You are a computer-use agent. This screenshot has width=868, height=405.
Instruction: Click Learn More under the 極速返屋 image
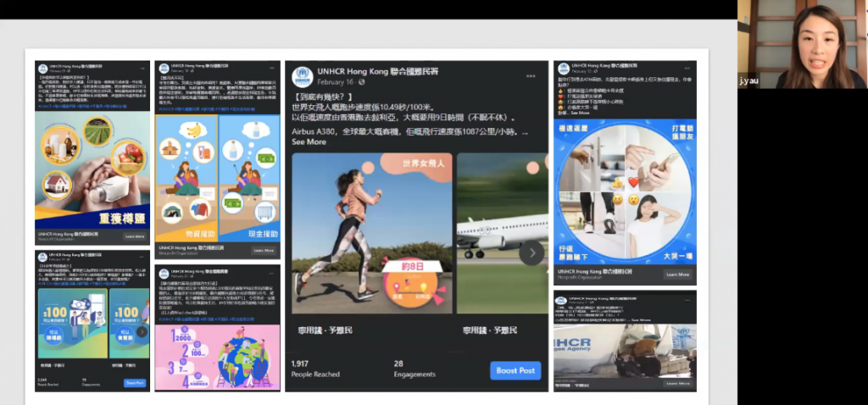coord(678,275)
